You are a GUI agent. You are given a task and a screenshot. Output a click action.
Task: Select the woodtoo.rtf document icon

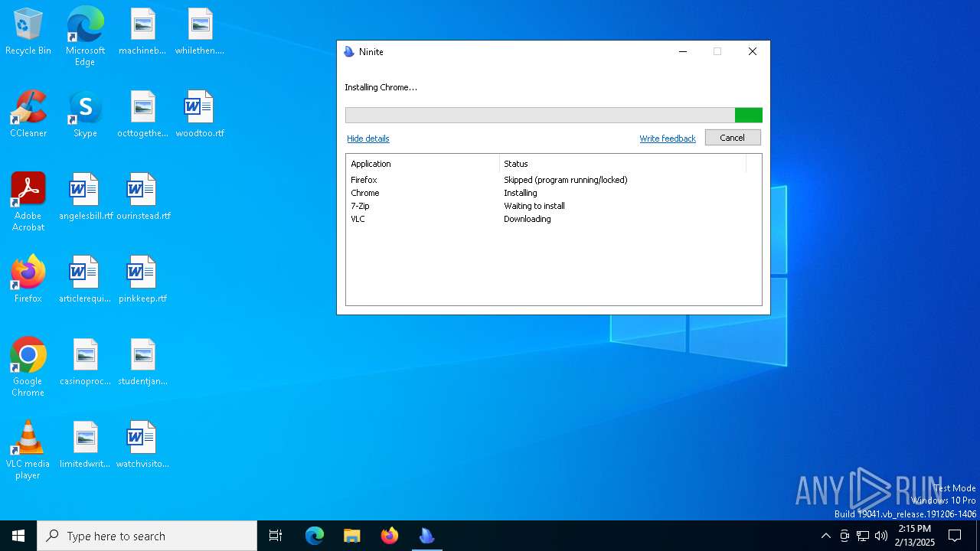(200, 114)
